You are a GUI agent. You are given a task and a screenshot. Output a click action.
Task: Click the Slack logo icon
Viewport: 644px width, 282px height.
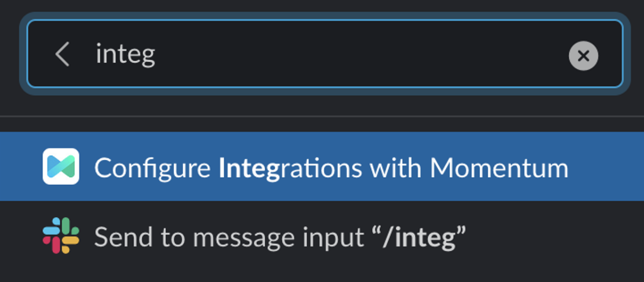(61, 235)
